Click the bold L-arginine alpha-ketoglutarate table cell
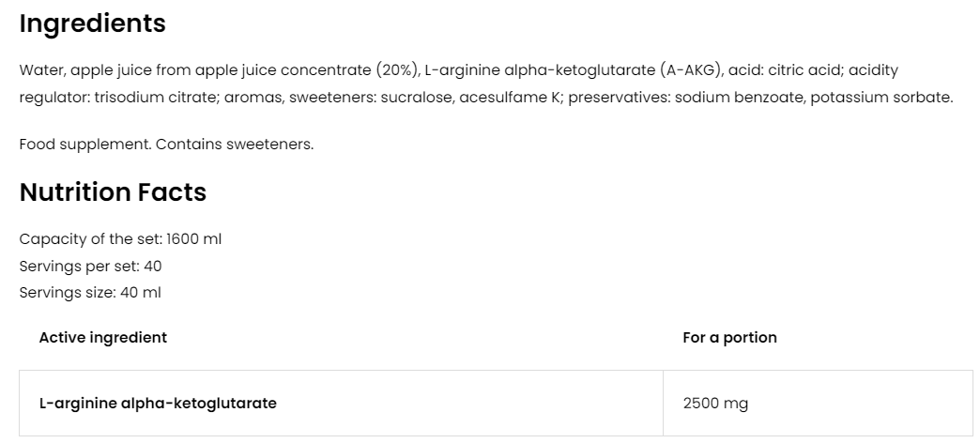 pos(158,404)
